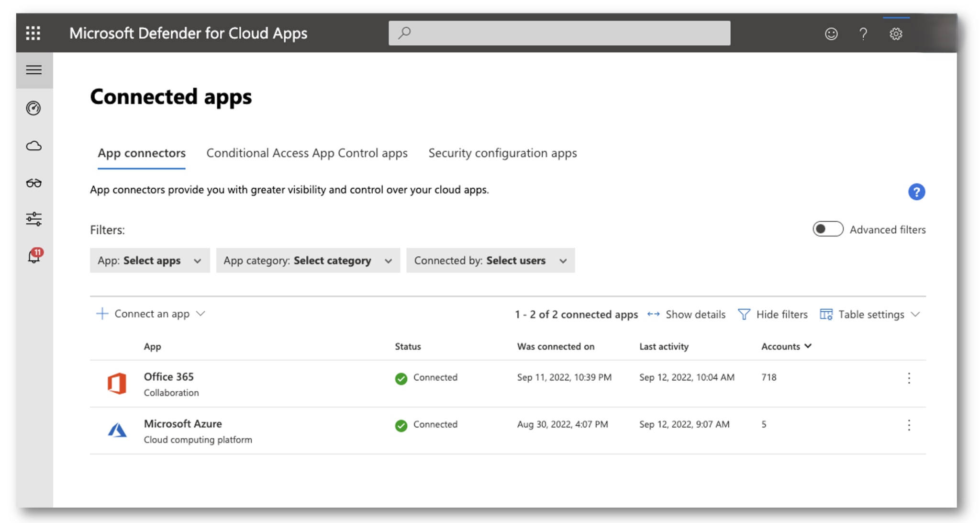The width and height of the screenshot is (980, 523).
Task: Open the three-dot menu for Microsoft Azure
Action: click(909, 425)
